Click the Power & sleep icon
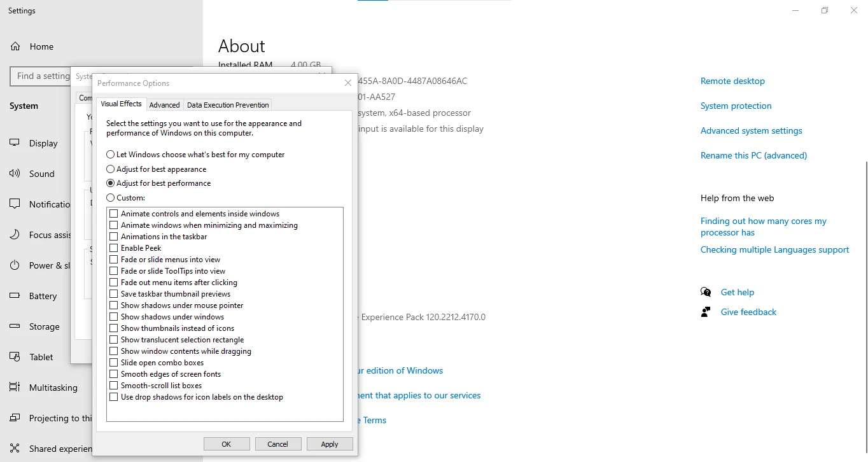Viewport: 868px width, 462px height. click(15, 265)
